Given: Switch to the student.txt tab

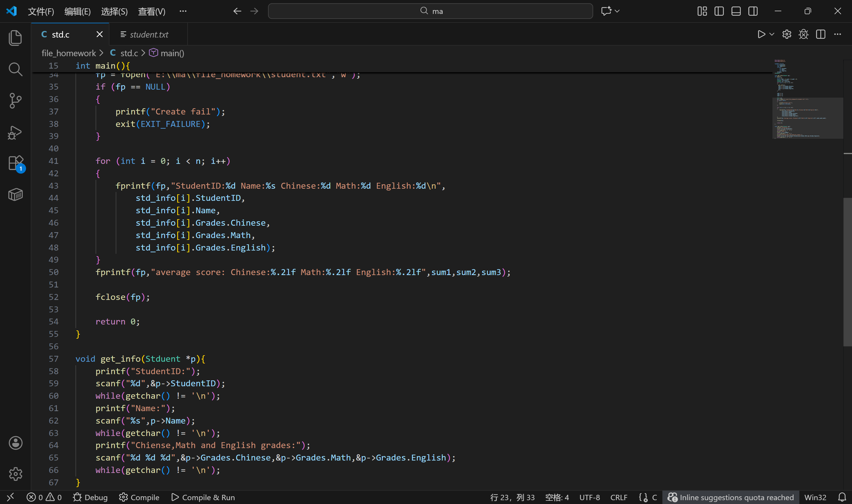Looking at the screenshot, I should click(x=149, y=34).
